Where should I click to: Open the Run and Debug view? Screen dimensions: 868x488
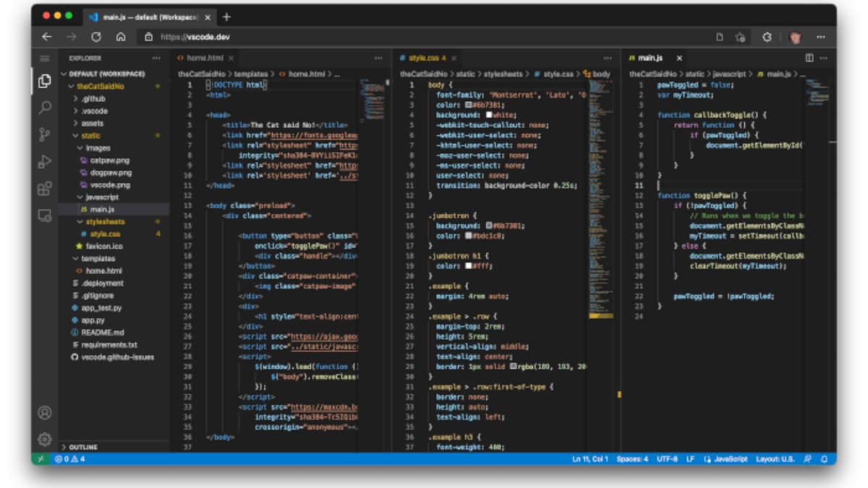tap(45, 161)
